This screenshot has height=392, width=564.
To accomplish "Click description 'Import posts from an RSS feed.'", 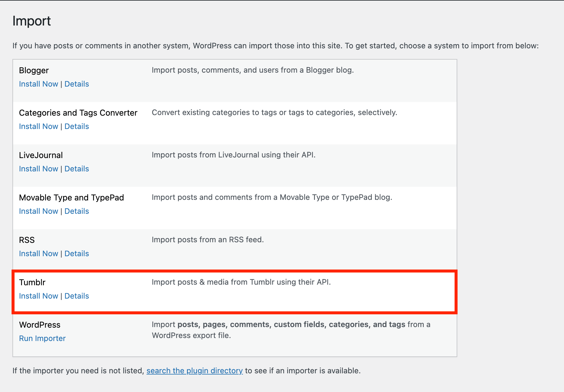I will coord(208,240).
